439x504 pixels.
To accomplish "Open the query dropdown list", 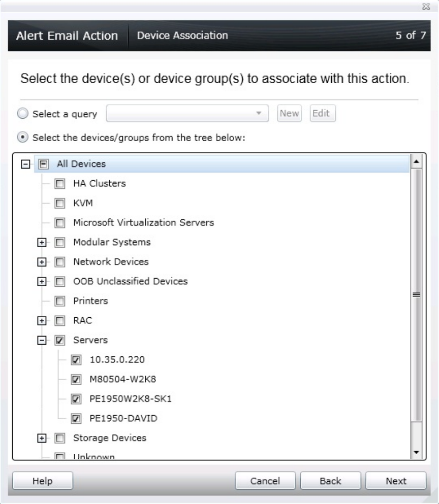I will pos(187,113).
